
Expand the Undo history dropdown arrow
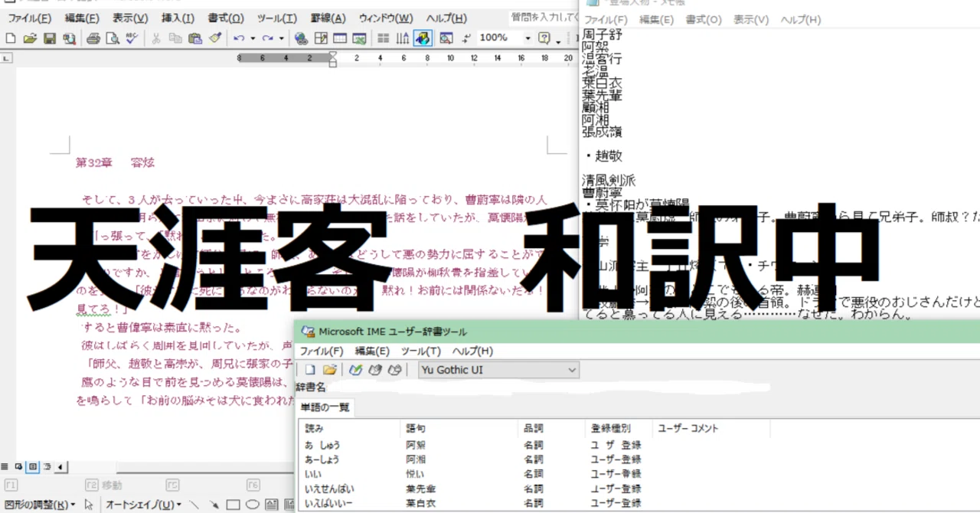[x=253, y=38]
